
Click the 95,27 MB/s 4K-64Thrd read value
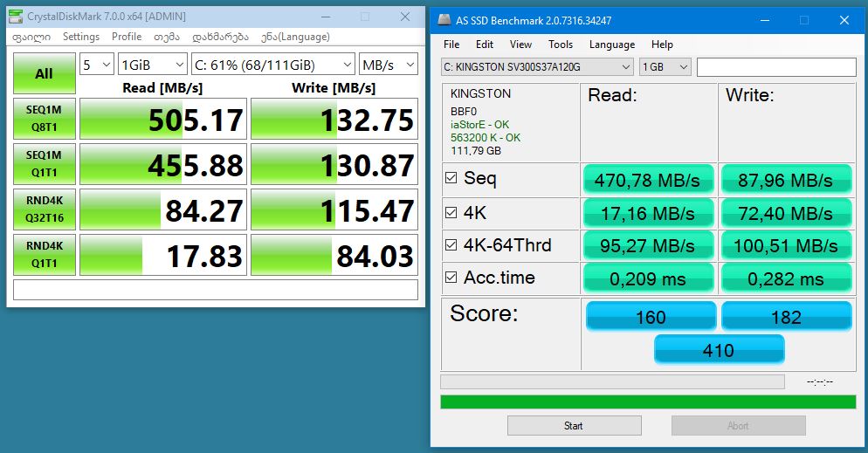[x=648, y=245]
